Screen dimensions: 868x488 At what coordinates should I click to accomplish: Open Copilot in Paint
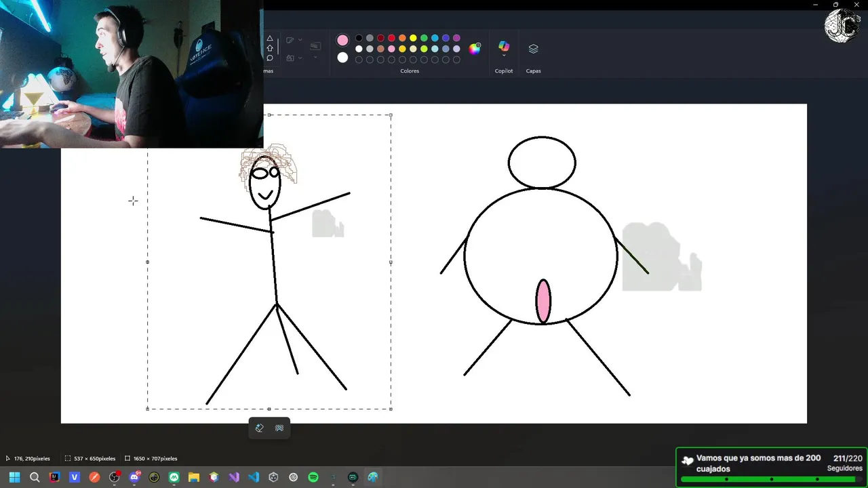pos(504,46)
